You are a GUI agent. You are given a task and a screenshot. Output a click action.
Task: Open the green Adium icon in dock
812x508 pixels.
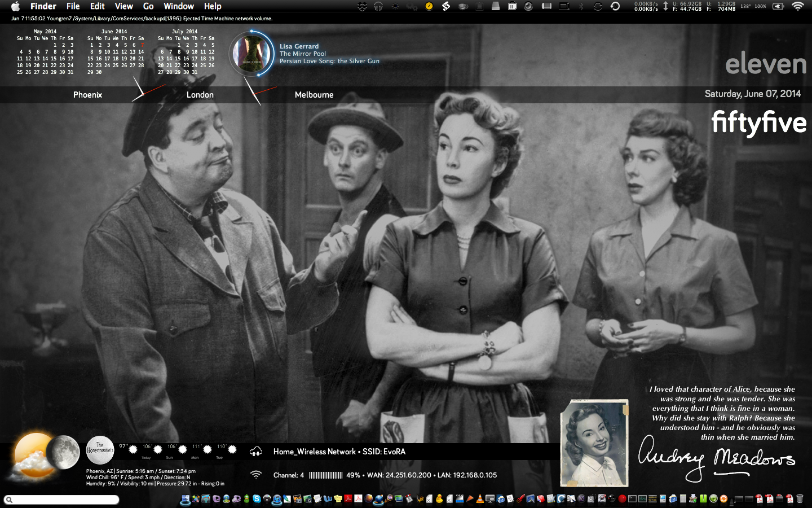tap(246, 499)
